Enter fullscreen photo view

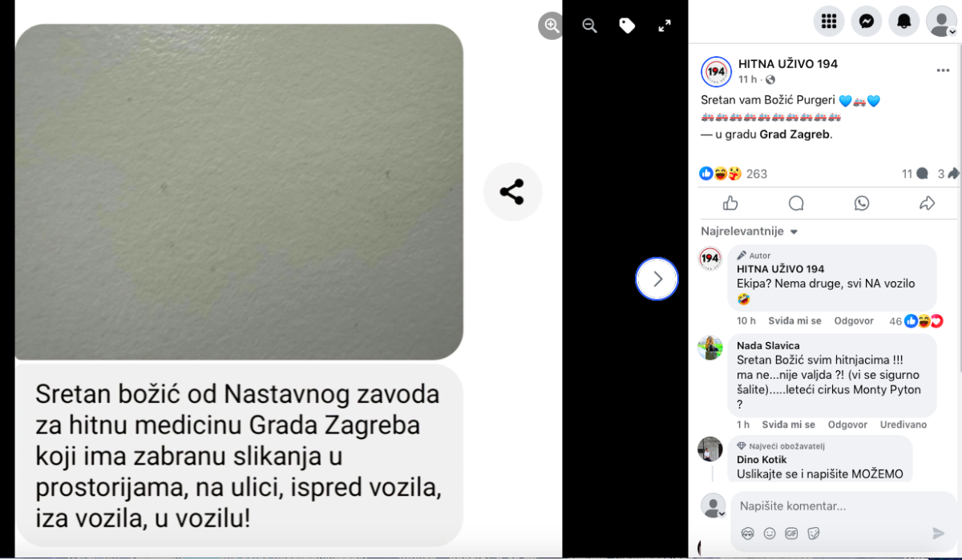pos(665,26)
